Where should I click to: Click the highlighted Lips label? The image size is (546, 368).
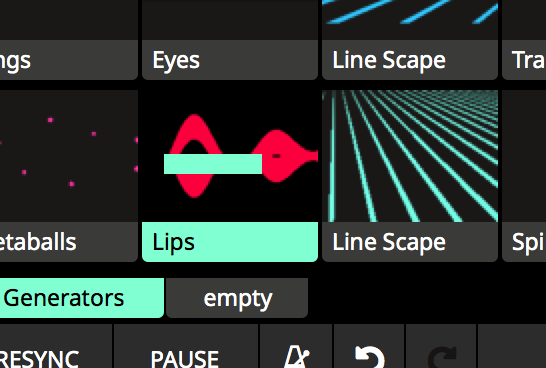coord(230,242)
